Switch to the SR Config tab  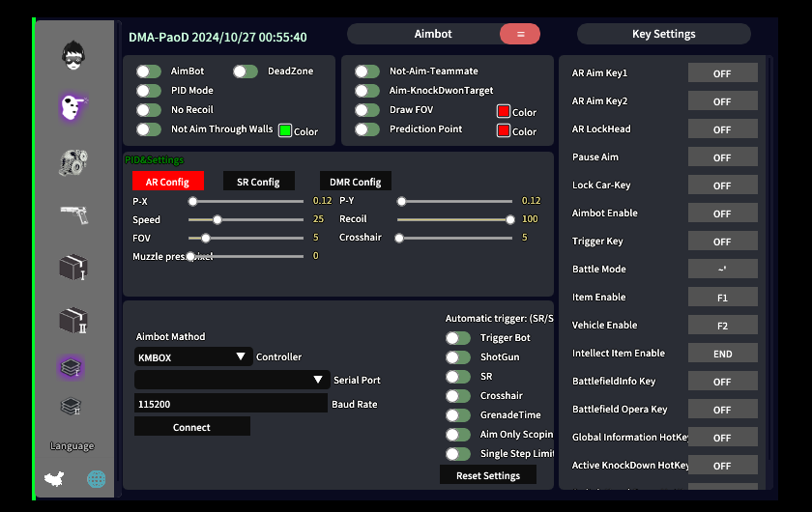(258, 182)
